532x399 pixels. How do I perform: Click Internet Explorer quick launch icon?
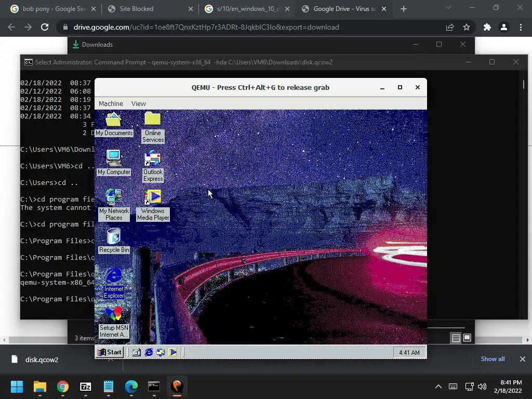coord(149,352)
